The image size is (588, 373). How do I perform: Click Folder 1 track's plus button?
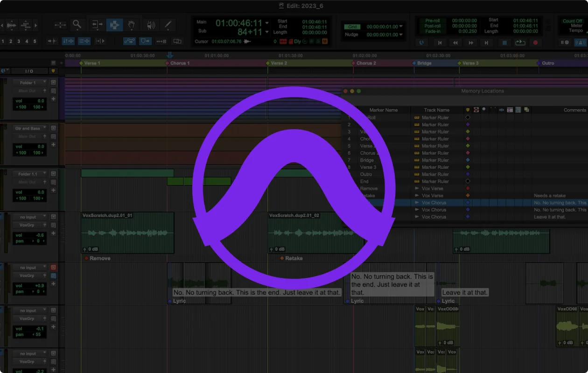53,99
